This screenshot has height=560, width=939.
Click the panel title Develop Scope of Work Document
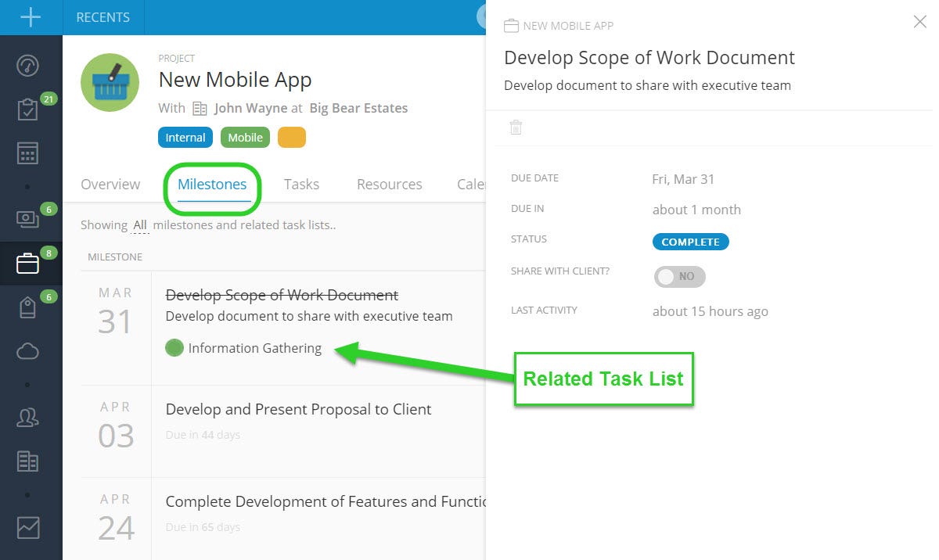649,58
